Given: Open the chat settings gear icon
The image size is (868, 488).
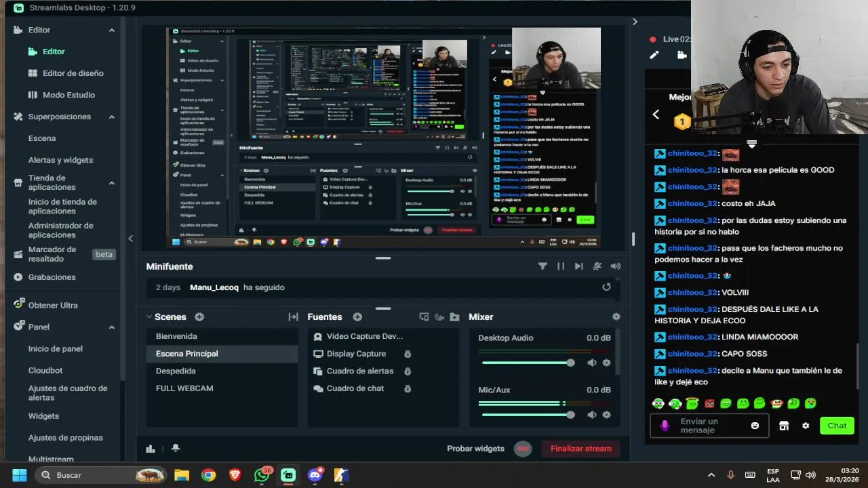Looking at the screenshot, I should point(806,426).
